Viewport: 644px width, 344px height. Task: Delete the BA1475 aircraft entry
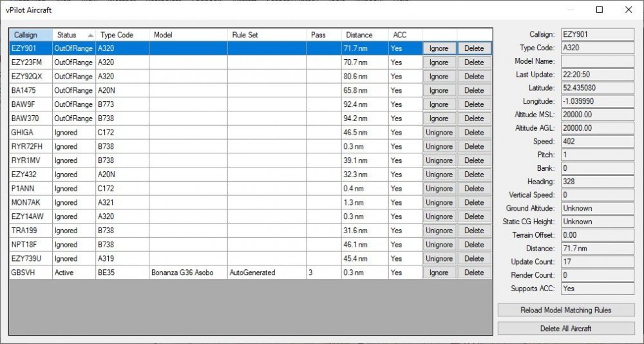pyautogui.click(x=474, y=91)
